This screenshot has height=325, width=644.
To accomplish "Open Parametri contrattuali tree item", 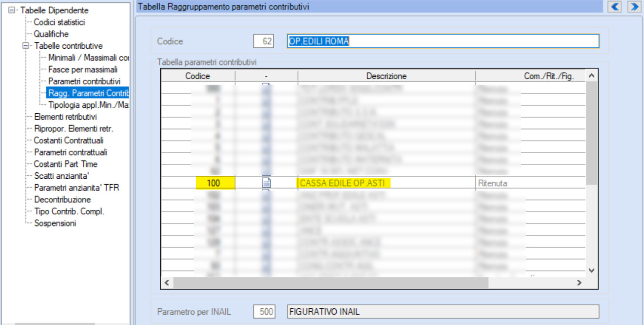I will tap(71, 152).
